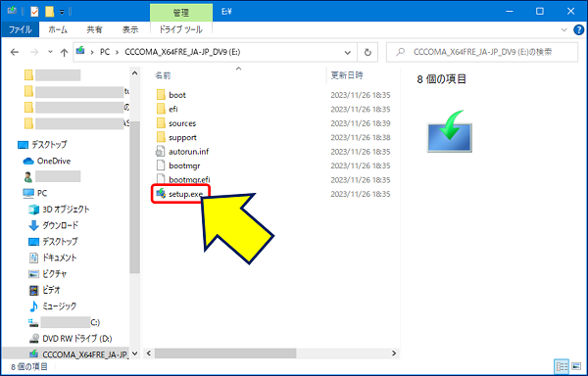Select the support folder
The image size is (588, 376).
pyautogui.click(x=182, y=137)
